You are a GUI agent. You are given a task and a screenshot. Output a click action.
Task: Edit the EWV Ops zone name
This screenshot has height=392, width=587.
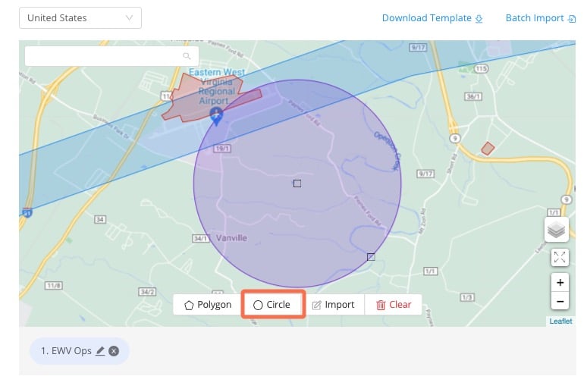coord(100,351)
